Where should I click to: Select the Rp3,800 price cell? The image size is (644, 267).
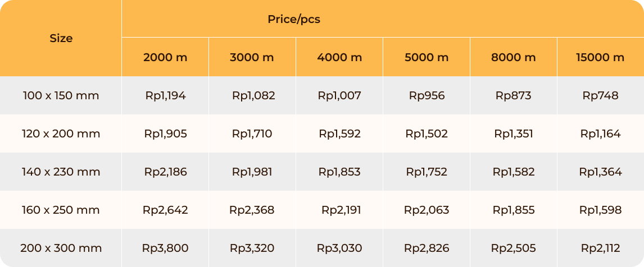pos(165,248)
